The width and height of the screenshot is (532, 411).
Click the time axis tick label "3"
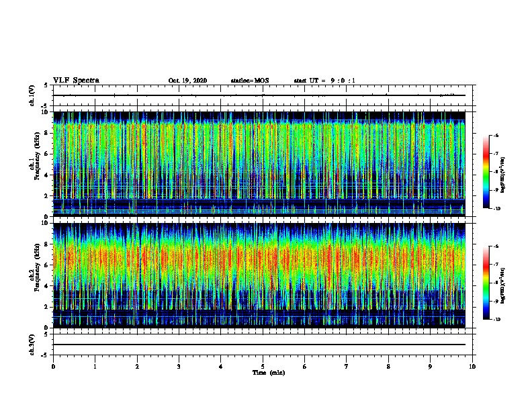179,367
